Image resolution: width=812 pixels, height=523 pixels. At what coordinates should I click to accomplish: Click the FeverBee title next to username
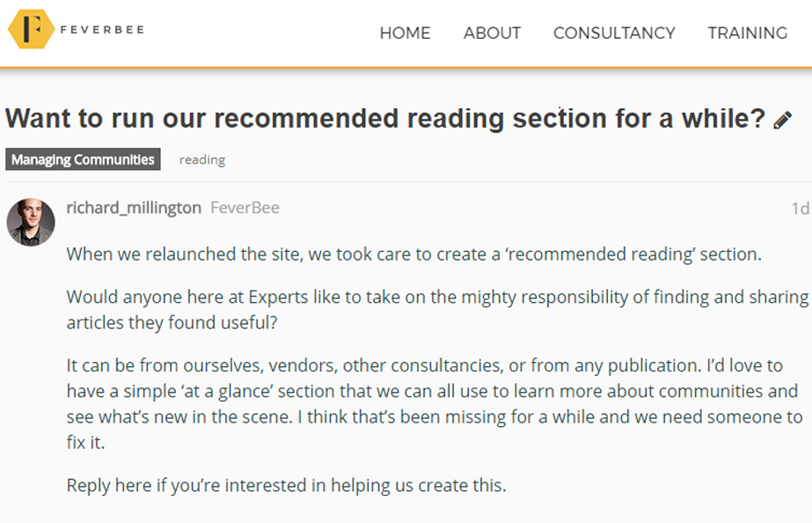(245, 208)
